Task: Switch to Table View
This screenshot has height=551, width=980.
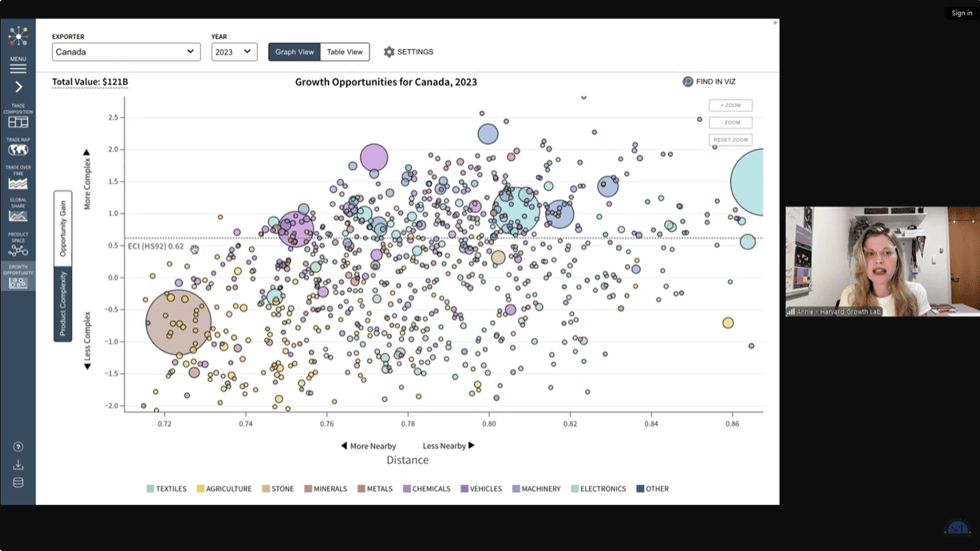Action: coord(345,51)
